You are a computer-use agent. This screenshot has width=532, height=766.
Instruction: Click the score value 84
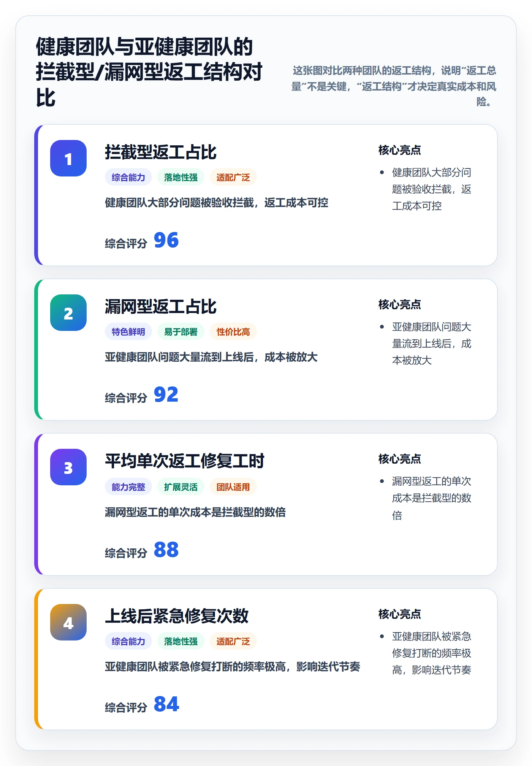point(166,704)
